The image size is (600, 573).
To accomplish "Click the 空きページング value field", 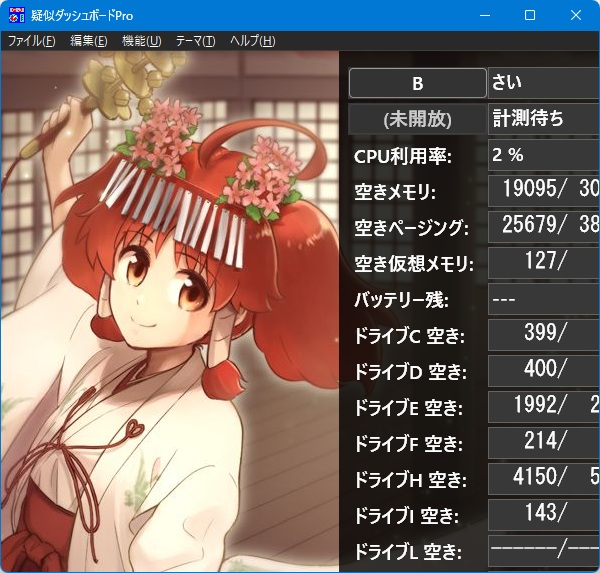I will (543, 227).
